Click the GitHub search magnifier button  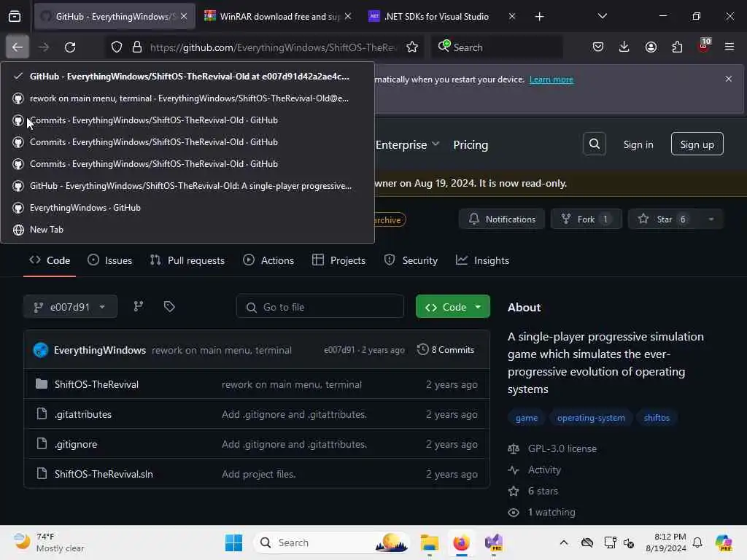point(594,144)
